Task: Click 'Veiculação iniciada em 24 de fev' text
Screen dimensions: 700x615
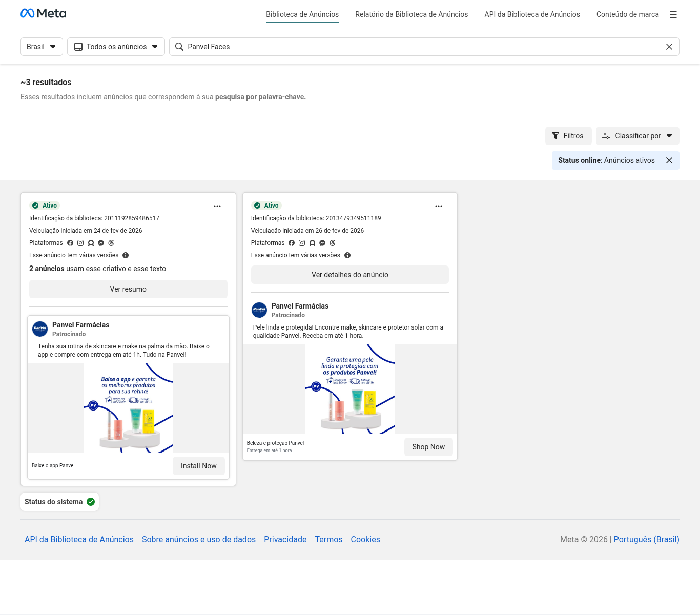Action: pyautogui.click(x=86, y=231)
